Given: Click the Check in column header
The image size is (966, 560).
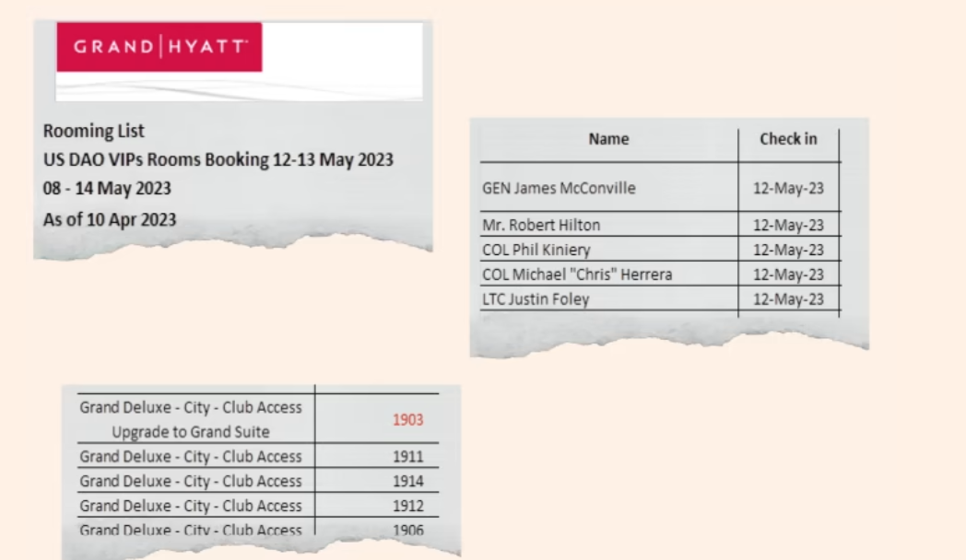Looking at the screenshot, I should point(787,139).
